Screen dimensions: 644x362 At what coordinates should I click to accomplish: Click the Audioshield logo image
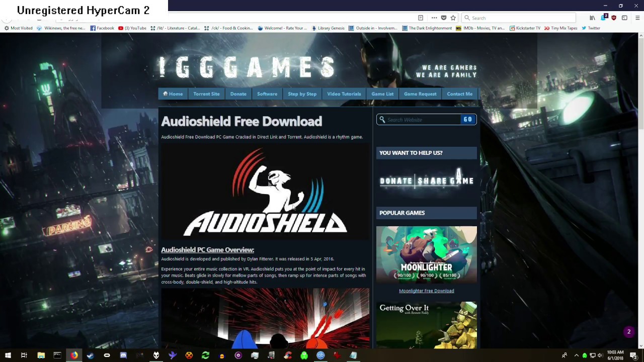tap(265, 192)
